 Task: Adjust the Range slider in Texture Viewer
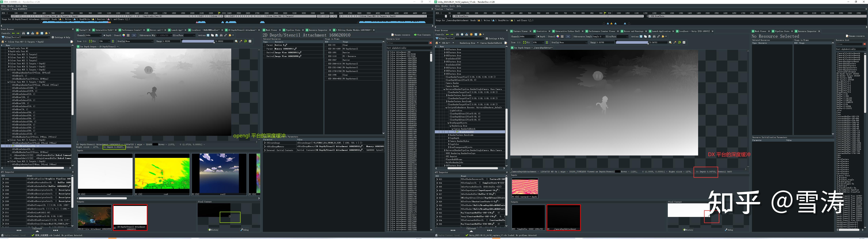coord(198,41)
